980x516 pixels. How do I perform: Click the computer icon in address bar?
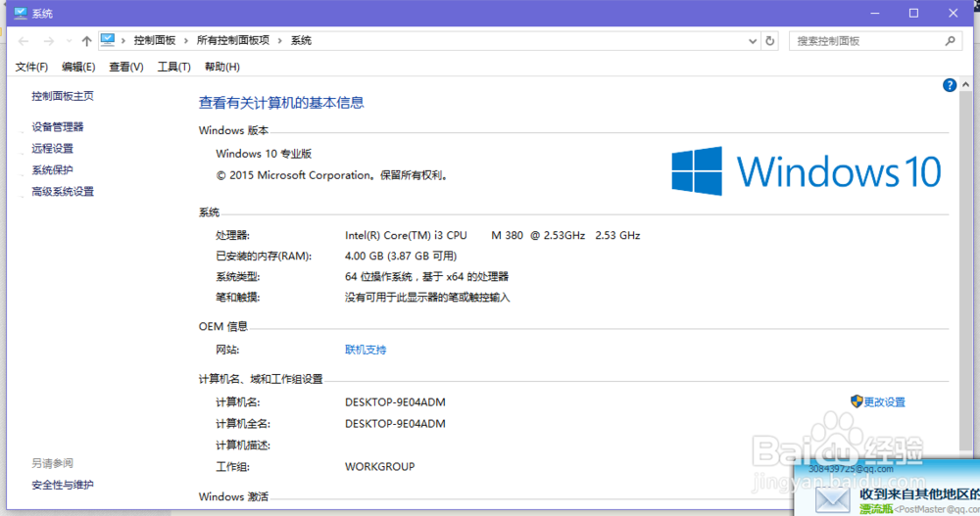click(108, 40)
